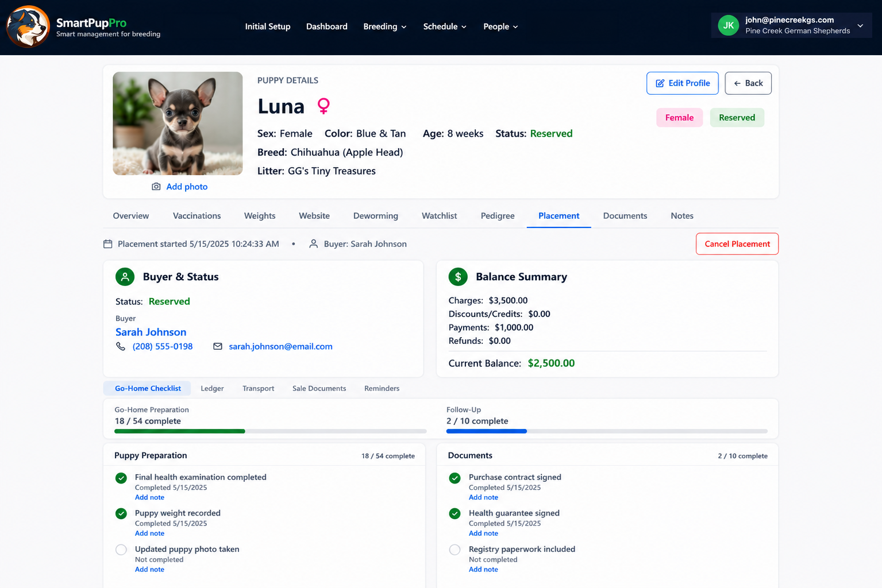Click the phone icon beside (208) 555-0198
The height and width of the screenshot is (588, 882).
(x=121, y=346)
